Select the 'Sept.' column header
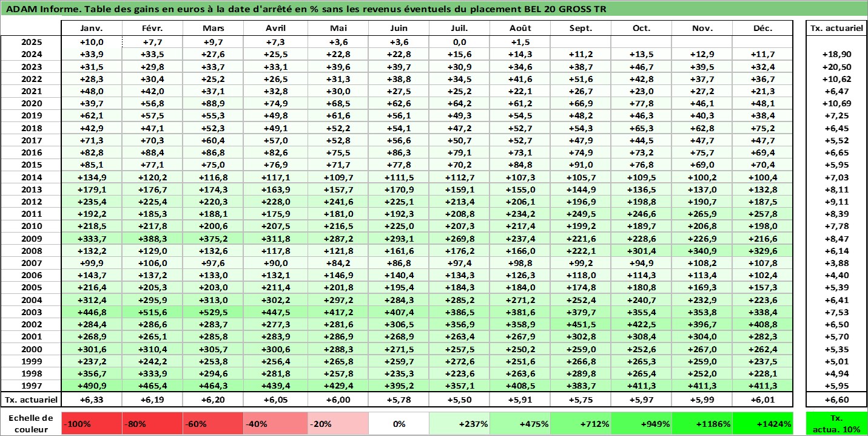Image resolution: width=868 pixels, height=436 pixels. click(x=580, y=29)
